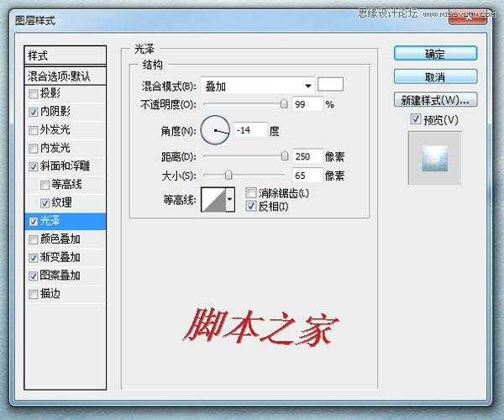Select the 样式 styles header item
Image resolution: width=504 pixels, height=420 pixels.
pos(65,55)
